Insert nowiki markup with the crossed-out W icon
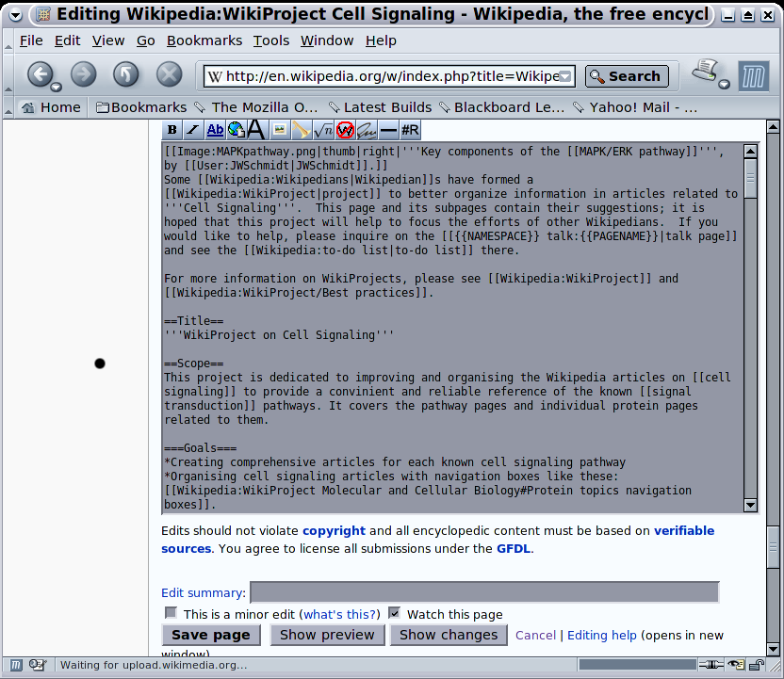The width and height of the screenshot is (784, 679). tap(345, 130)
